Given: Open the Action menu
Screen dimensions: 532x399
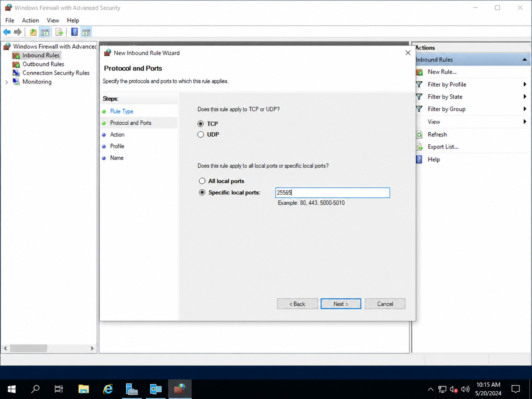Looking at the screenshot, I should click(x=30, y=21).
